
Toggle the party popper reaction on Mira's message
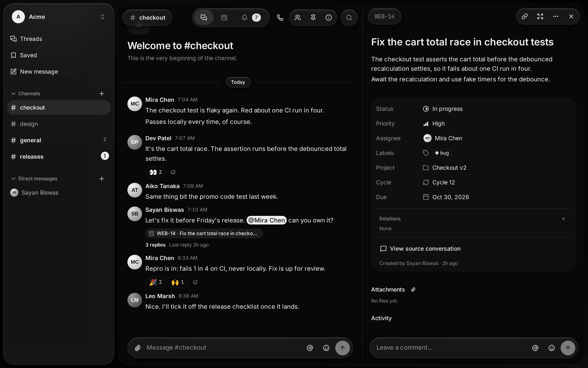coord(156,282)
